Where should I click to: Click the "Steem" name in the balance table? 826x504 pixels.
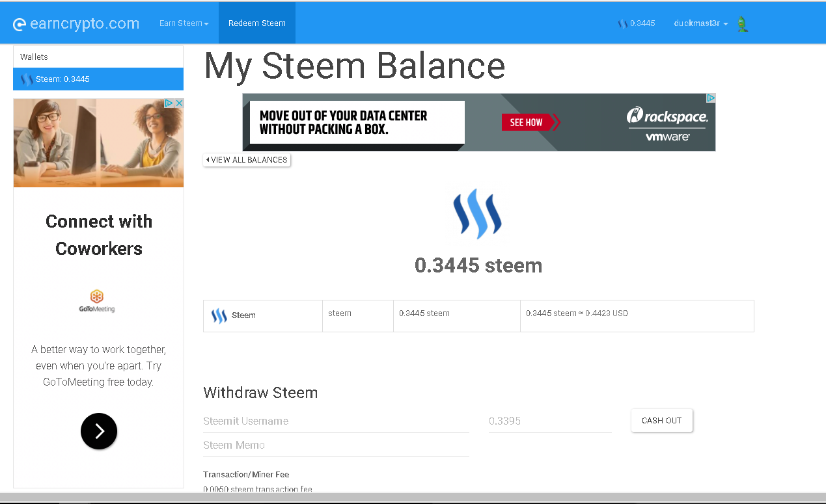(243, 315)
